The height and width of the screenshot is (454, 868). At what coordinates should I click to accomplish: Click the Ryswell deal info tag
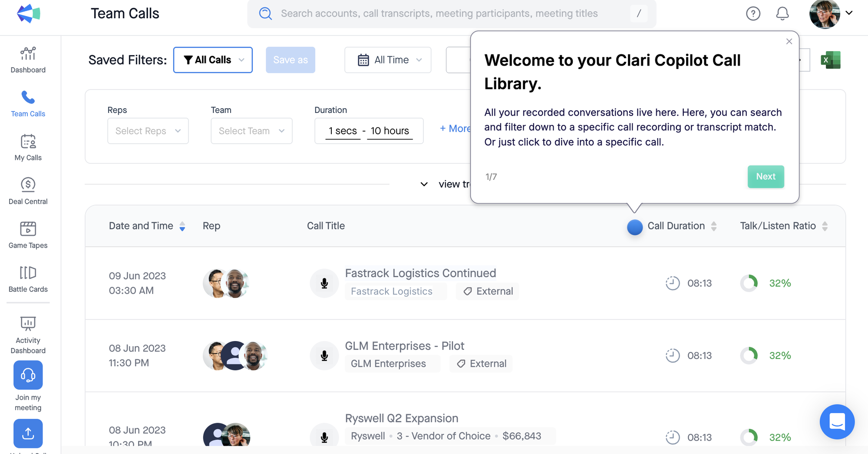point(450,436)
